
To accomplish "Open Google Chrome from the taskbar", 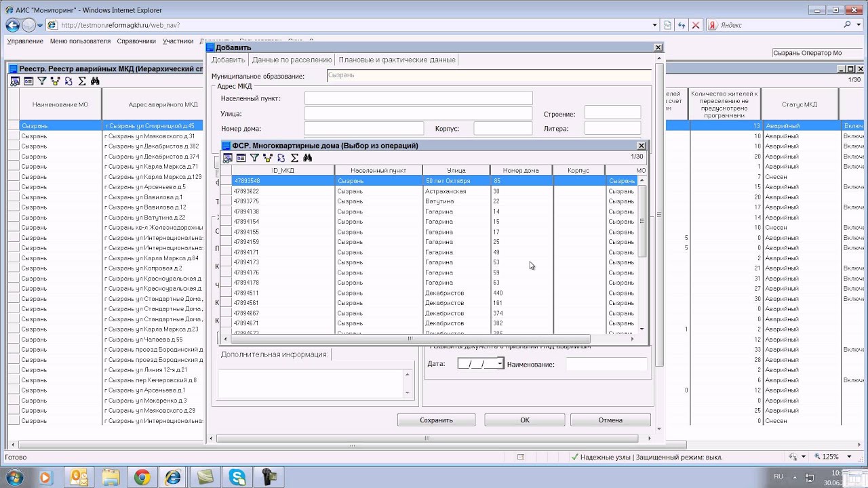I will coord(142,477).
